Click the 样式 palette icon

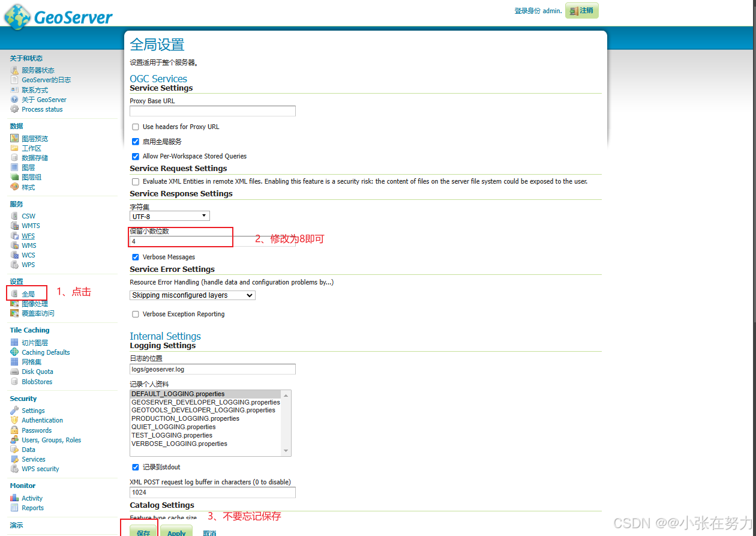[14, 187]
